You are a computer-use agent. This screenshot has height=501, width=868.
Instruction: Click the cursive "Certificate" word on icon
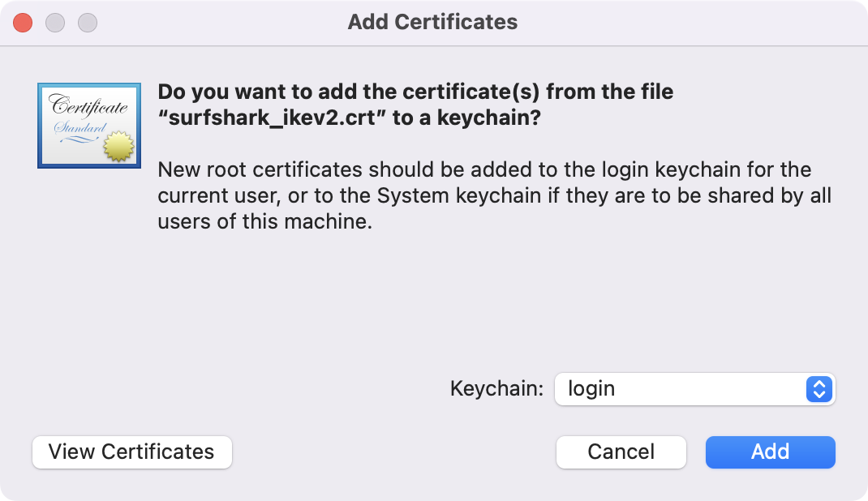point(88,105)
